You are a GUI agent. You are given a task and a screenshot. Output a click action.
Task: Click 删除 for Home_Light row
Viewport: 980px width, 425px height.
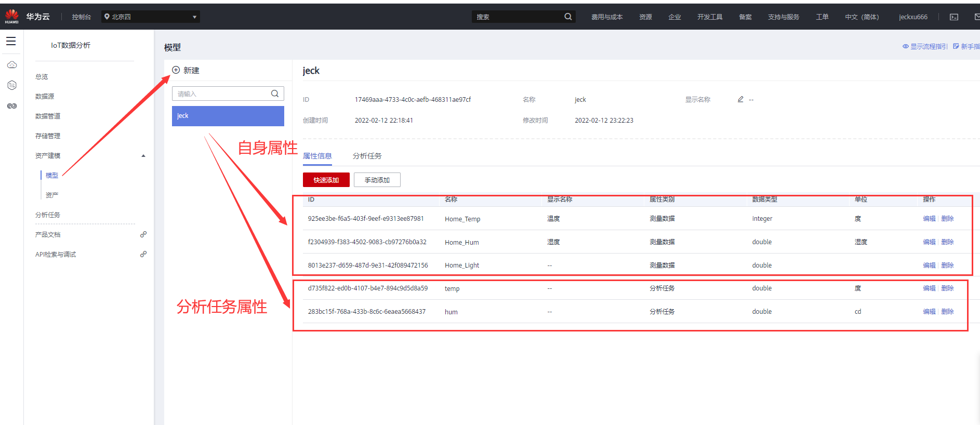947,265
